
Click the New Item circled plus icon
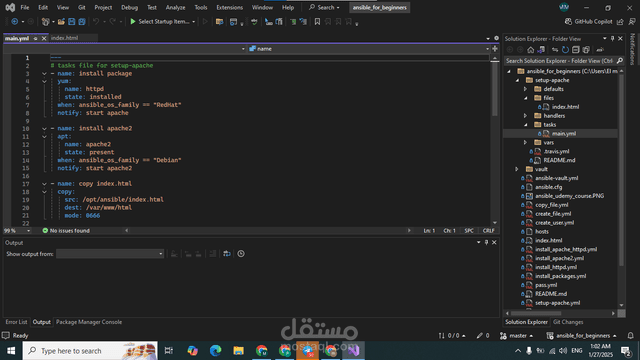(14, 22)
